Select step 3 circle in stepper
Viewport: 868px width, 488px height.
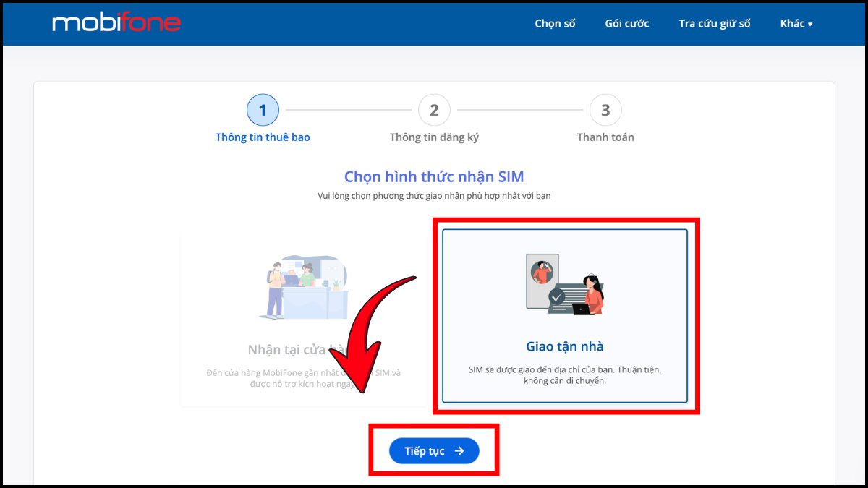pyautogui.click(x=605, y=110)
